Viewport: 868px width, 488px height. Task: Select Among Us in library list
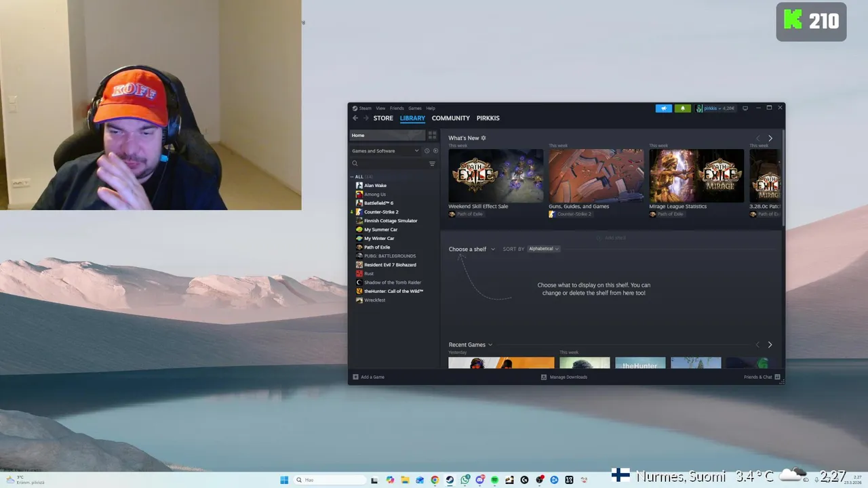(375, 195)
